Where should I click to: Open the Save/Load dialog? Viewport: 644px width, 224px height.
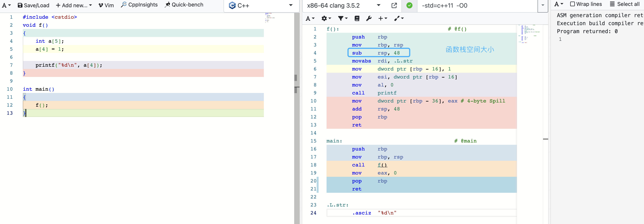(33, 5)
